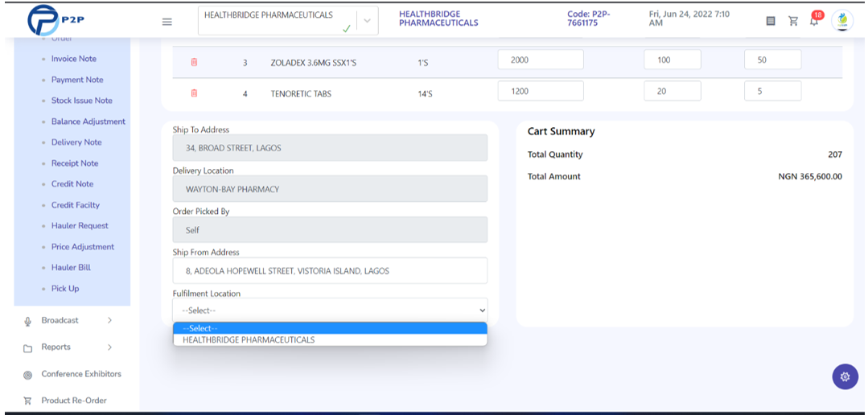Open Credit Note in sidebar

point(72,183)
